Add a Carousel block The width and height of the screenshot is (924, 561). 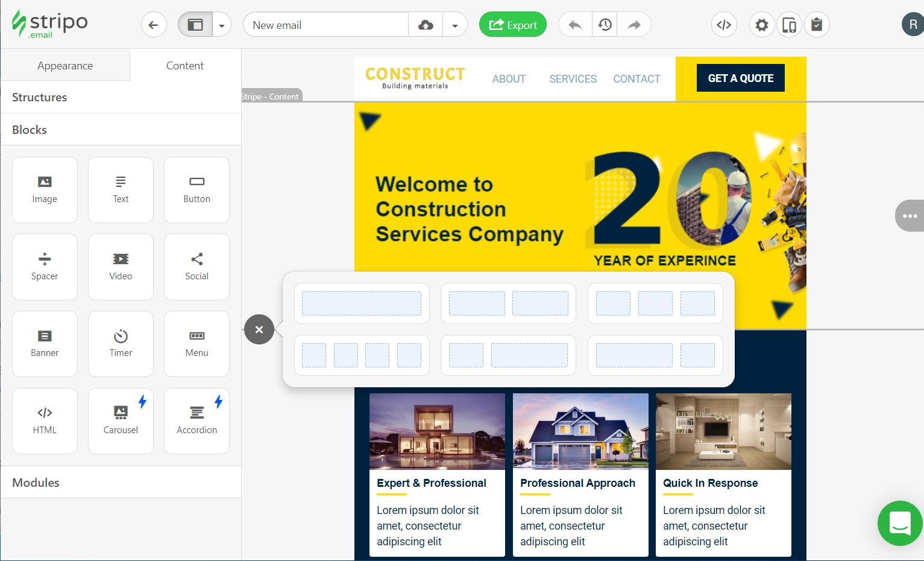pyautogui.click(x=121, y=420)
